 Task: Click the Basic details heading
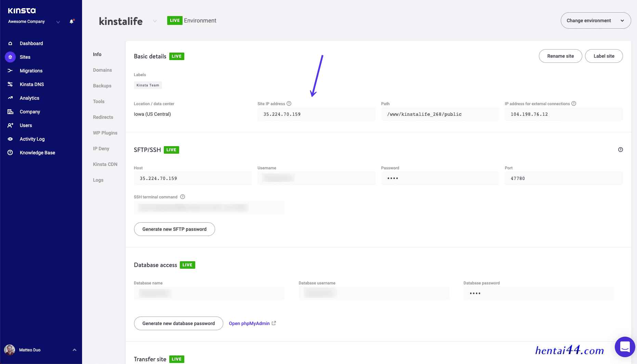pos(150,56)
